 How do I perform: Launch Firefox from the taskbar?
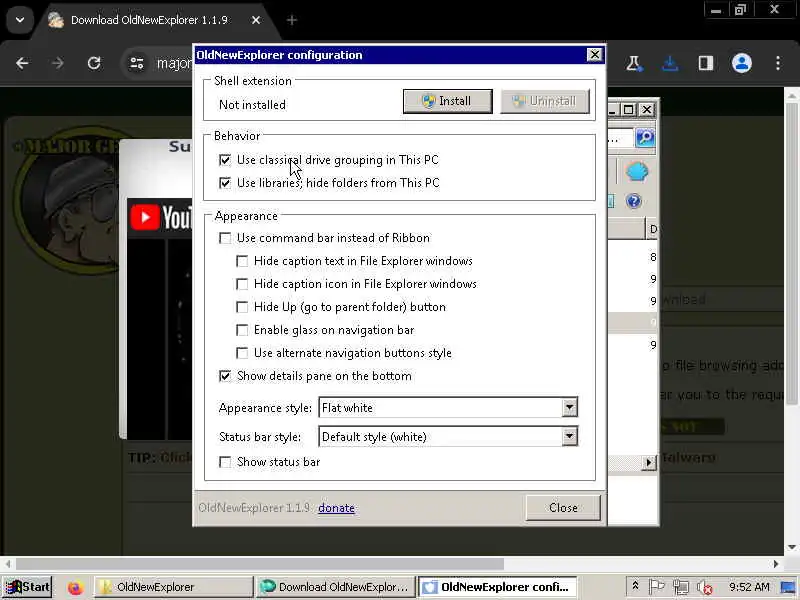pos(76,587)
